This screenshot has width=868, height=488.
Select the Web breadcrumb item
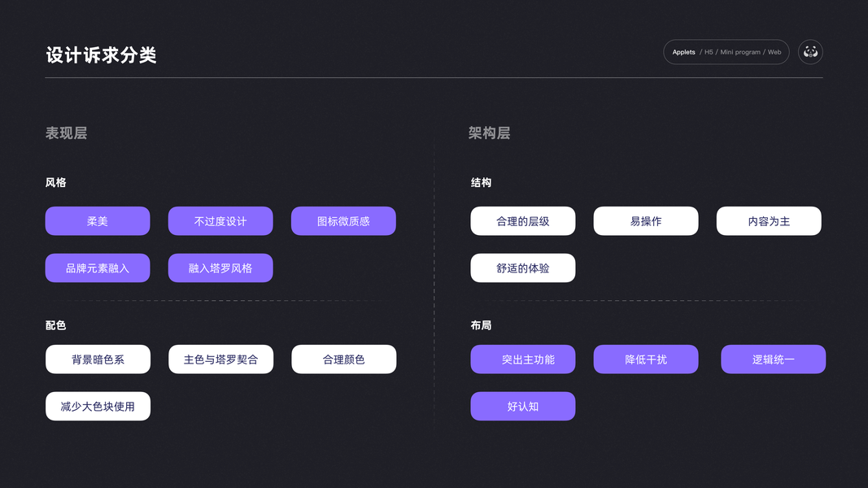(x=774, y=52)
